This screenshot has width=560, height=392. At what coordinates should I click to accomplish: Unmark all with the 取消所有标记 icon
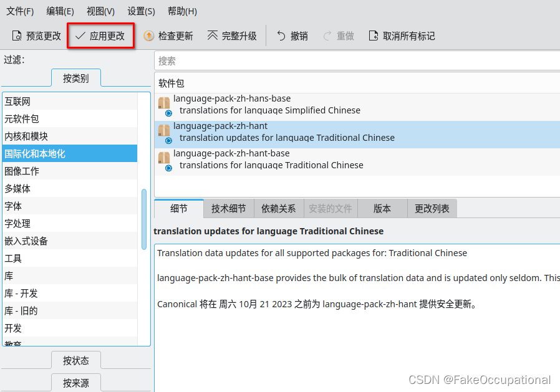(374, 36)
